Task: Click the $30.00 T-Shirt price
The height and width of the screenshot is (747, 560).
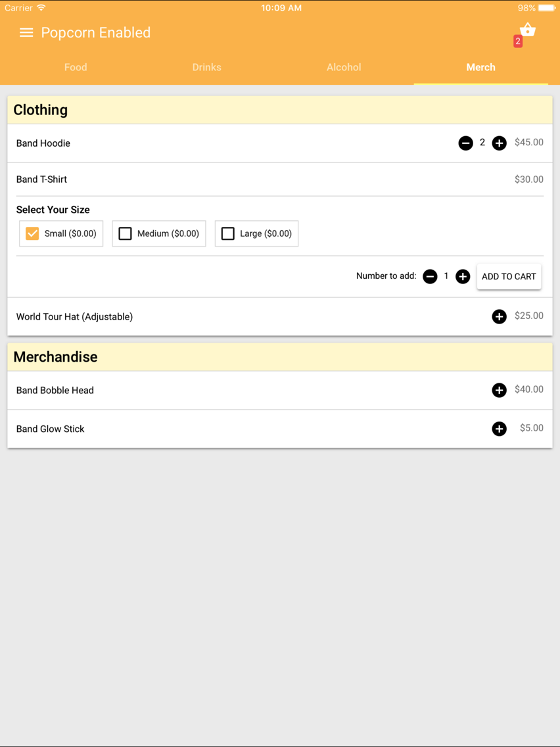Action: tap(529, 179)
